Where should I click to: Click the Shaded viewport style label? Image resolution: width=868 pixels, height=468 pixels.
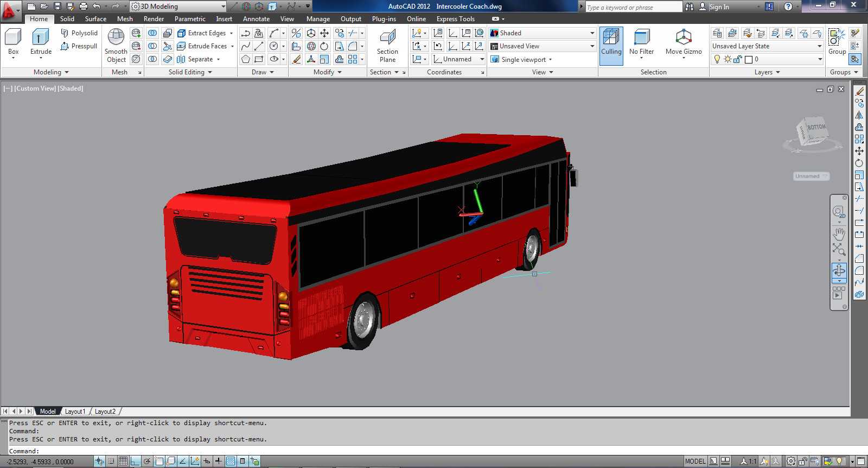[x=71, y=88]
